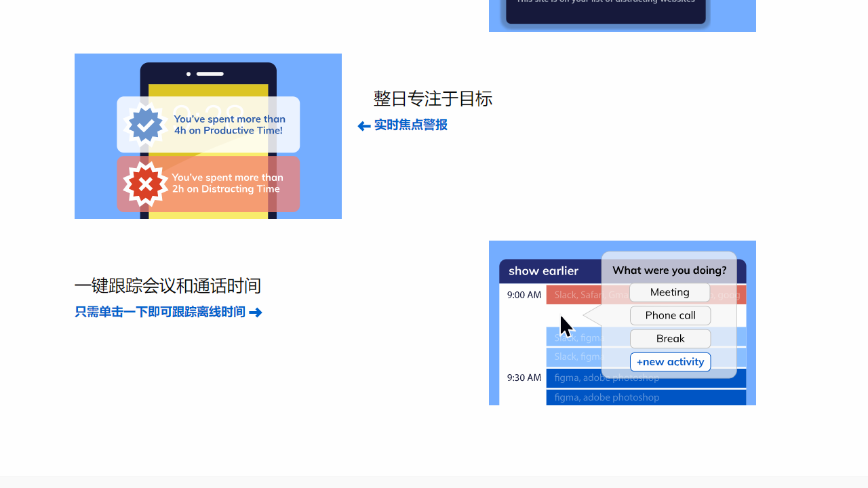Select the Meeting activity option
Image resolution: width=868 pixels, height=488 pixels.
(669, 292)
